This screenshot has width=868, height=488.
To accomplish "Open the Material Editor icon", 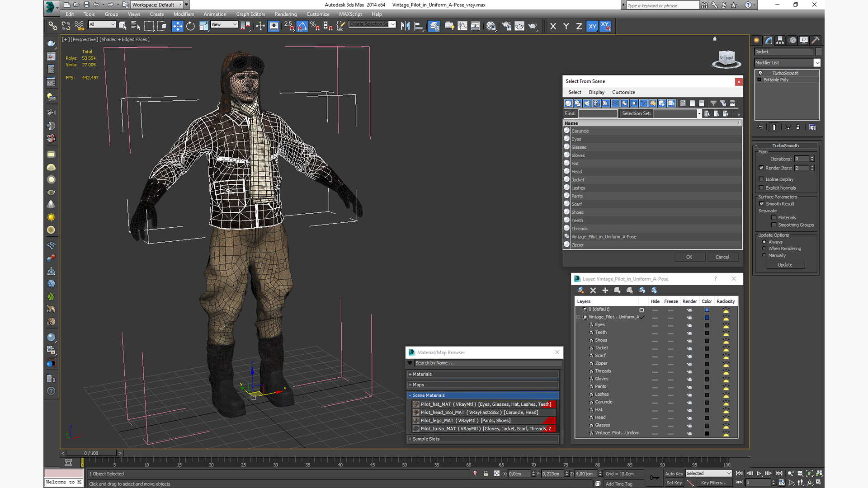I will [491, 26].
